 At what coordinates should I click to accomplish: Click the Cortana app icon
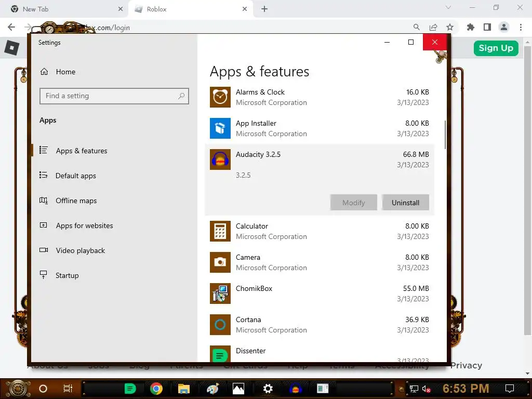coord(220,325)
